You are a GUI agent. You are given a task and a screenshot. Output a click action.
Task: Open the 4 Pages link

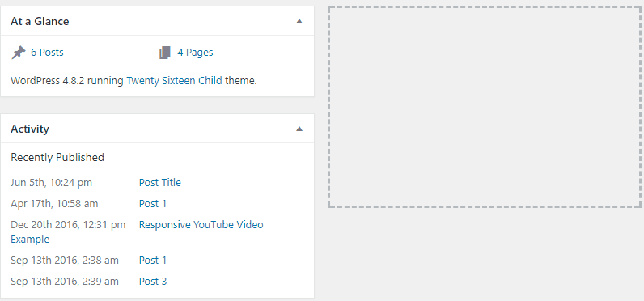pos(195,53)
